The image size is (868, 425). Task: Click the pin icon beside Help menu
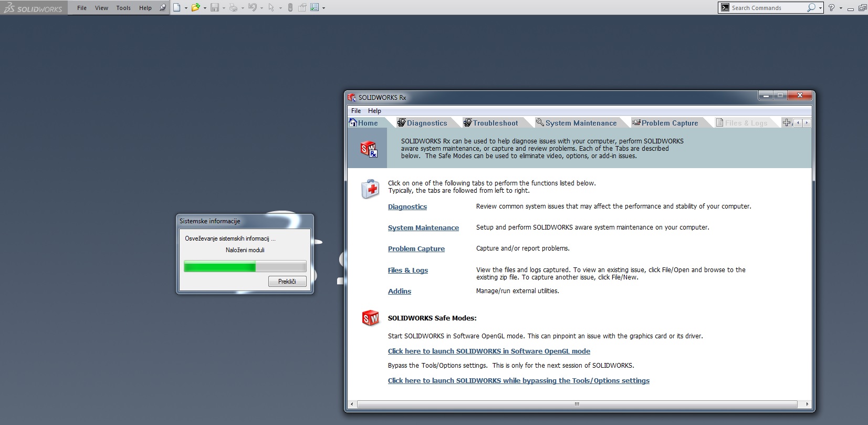(163, 7)
